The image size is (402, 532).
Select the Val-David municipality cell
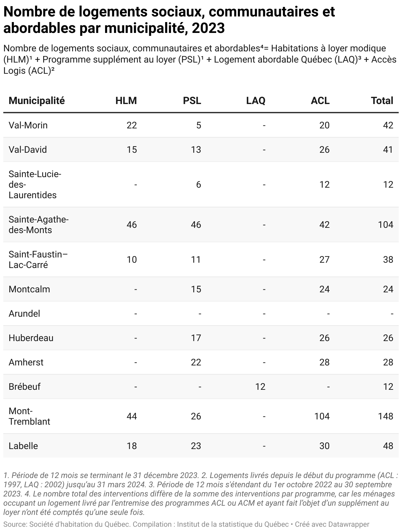pyautogui.click(x=28, y=149)
